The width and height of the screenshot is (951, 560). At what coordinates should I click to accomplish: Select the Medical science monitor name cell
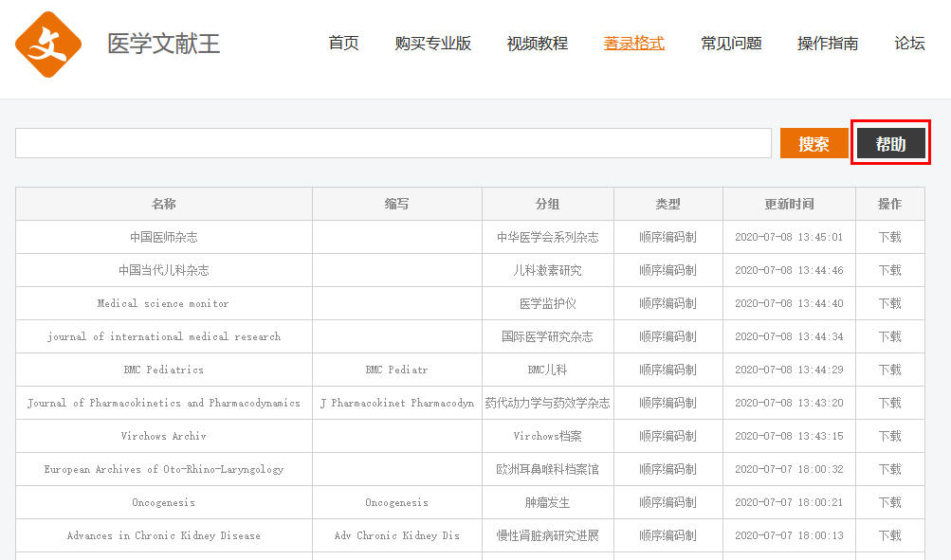tap(163, 303)
